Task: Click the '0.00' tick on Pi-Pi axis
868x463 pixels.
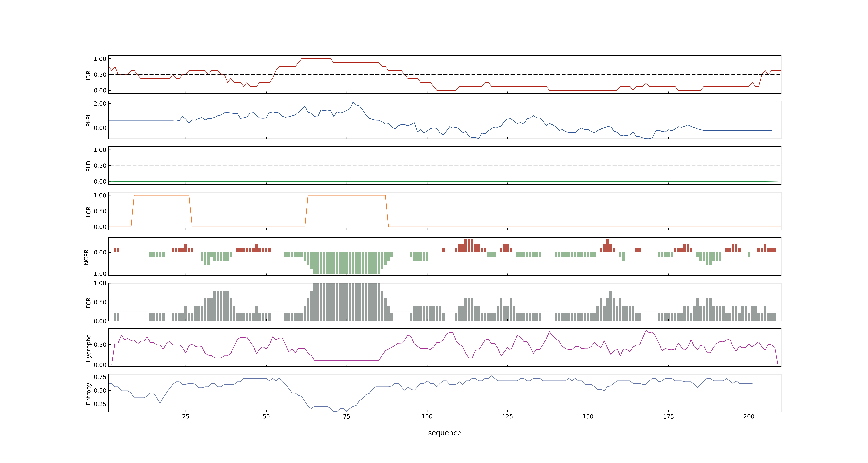Action: (100, 128)
